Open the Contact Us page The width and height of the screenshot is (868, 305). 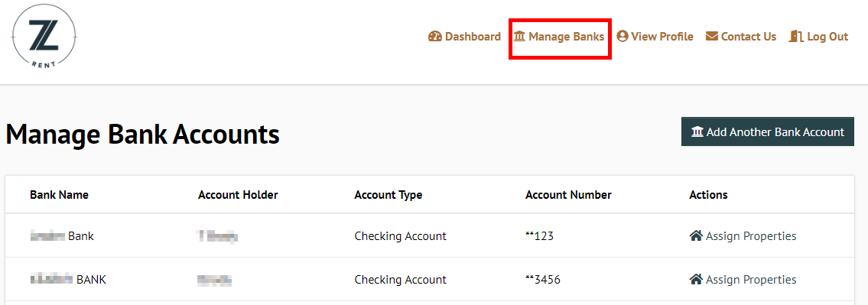point(741,37)
